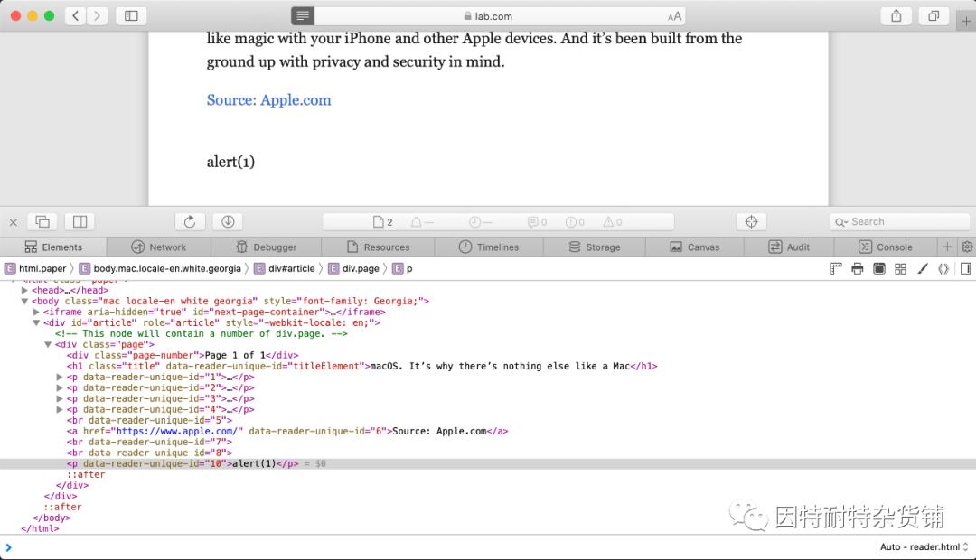976x560 pixels.
Task: Activate the element selection crosshair tool
Action: [x=751, y=222]
